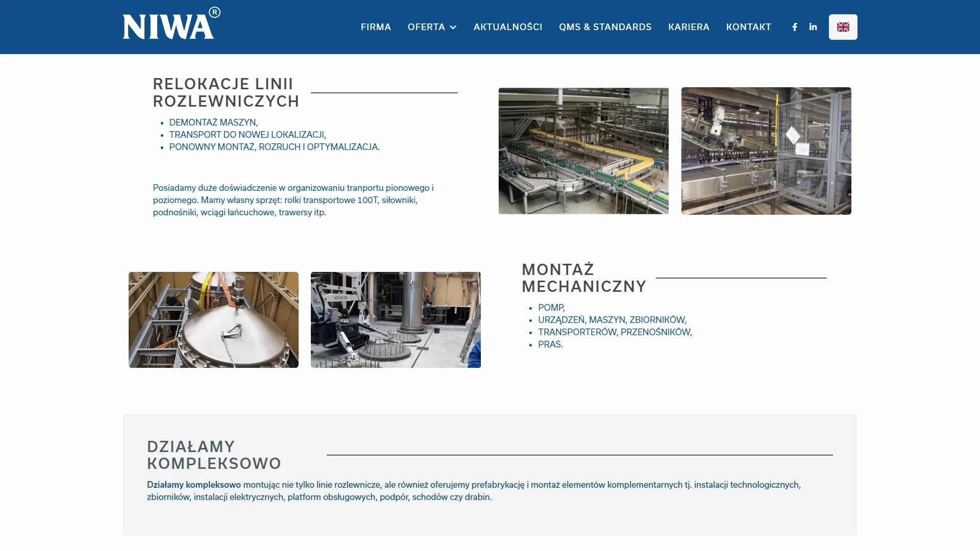
Task: Open the Facebook page icon
Action: [x=795, y=27]
